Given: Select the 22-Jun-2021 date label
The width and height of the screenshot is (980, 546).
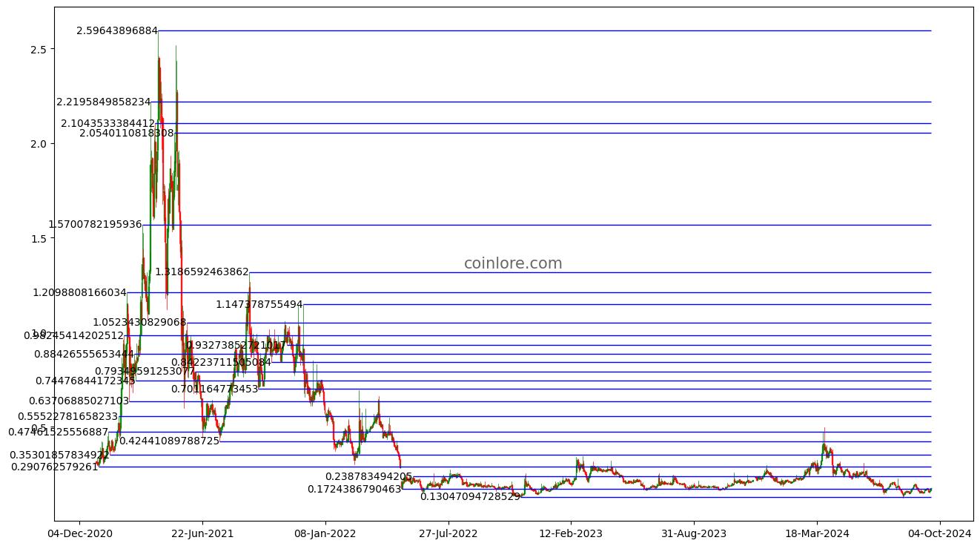Looking at the screenshot, I should [x=202, y=533].
